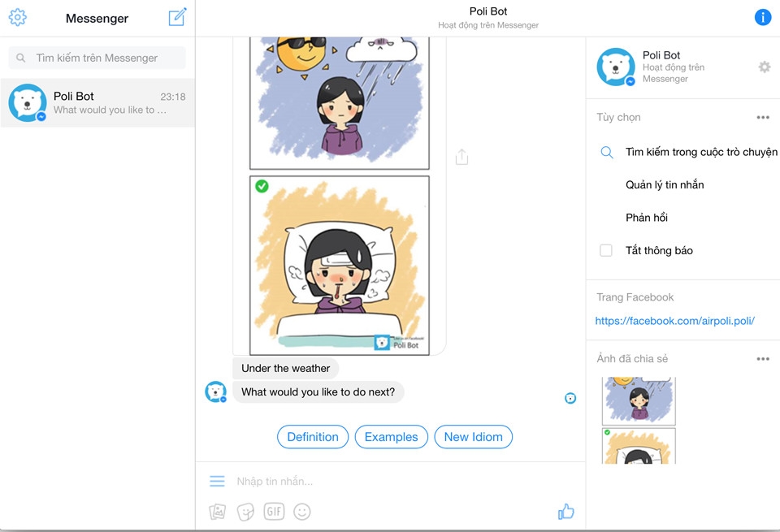Click the gear icon next to Poli Bot profile

tap(765, 67)
